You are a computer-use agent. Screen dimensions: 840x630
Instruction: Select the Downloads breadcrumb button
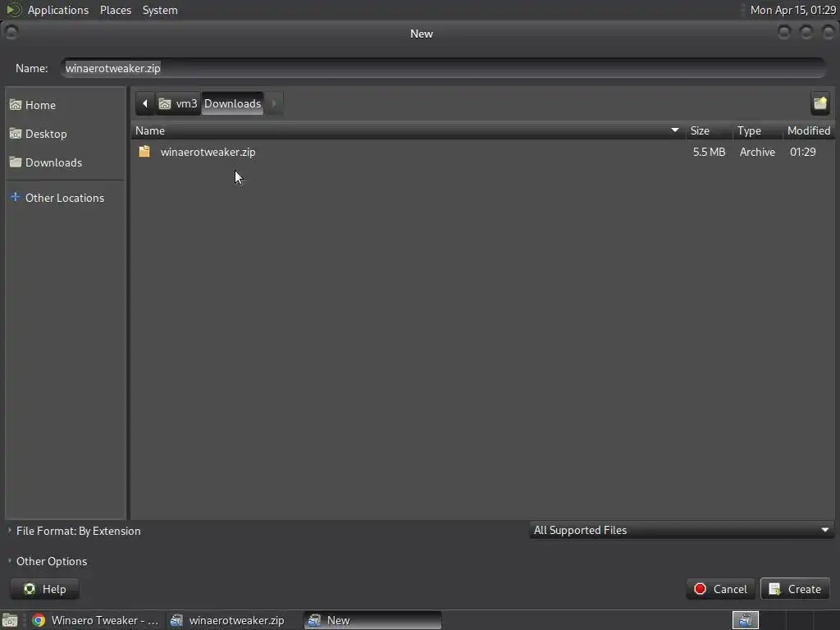[232, 103]
